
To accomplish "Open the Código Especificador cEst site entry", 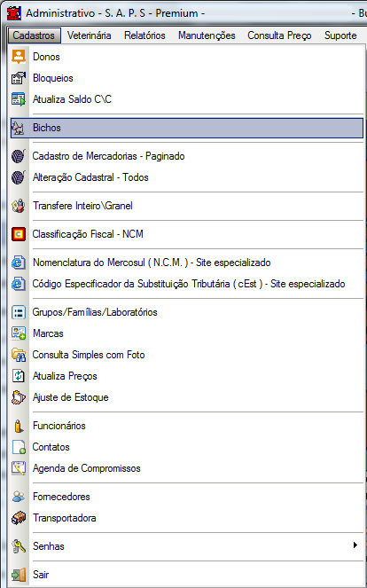I will tap(187, 284).
